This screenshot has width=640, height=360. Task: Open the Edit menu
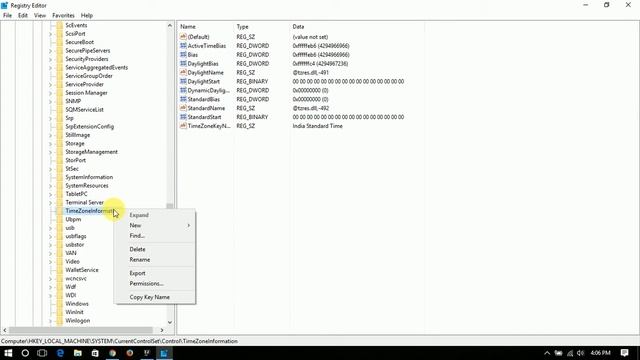point(23,16)
